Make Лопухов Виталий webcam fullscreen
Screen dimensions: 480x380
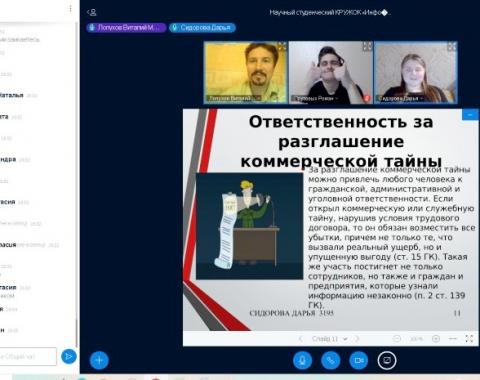coord(282,47)
